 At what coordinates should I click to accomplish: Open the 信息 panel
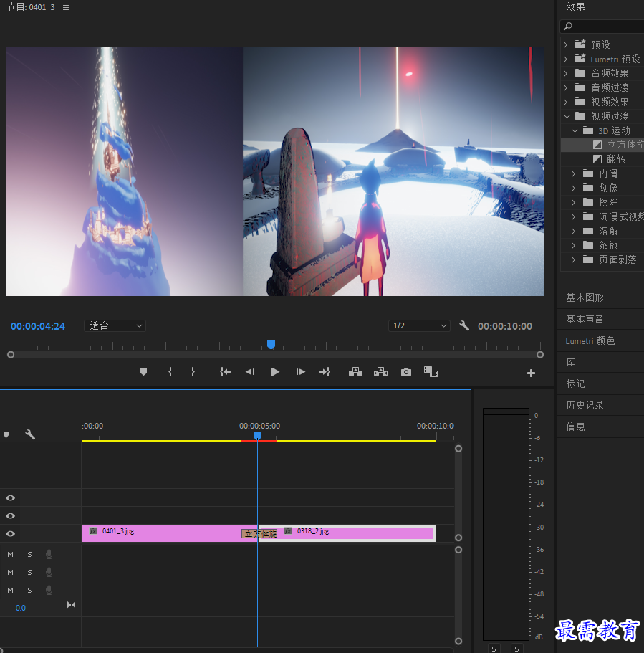tap(575, 426)
